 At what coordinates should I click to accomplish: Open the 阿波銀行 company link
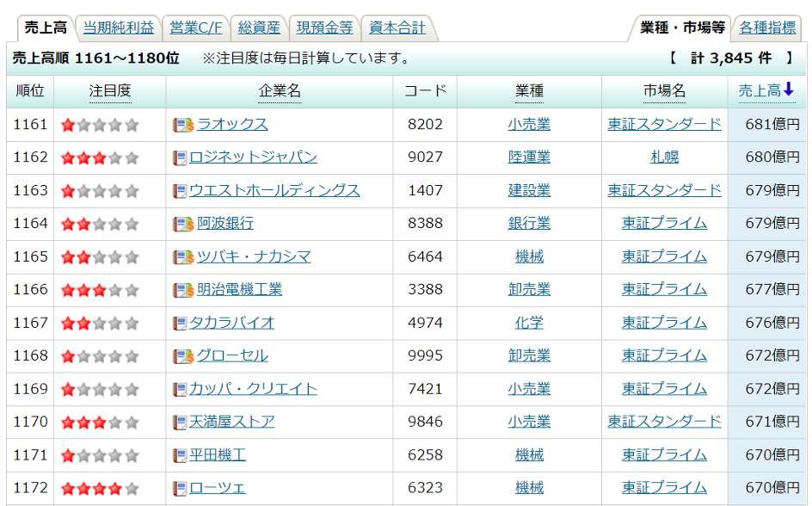point(225,223)
